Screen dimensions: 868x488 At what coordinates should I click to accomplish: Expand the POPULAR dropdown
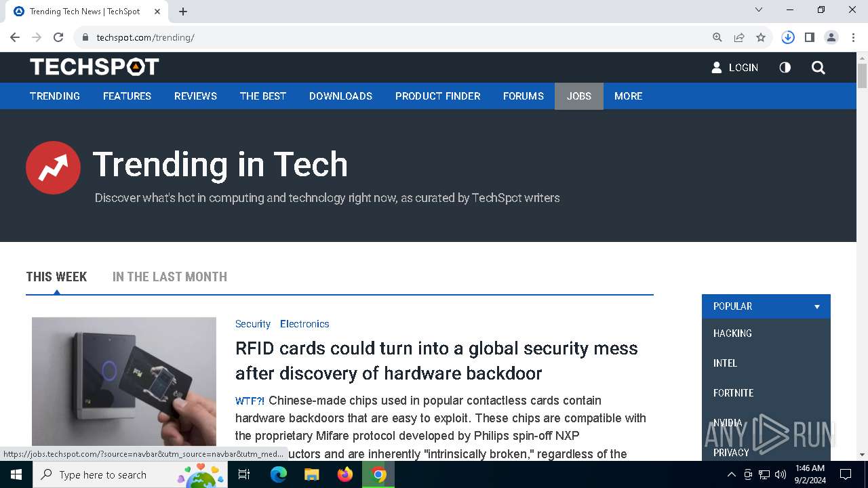tap(766, 306)
